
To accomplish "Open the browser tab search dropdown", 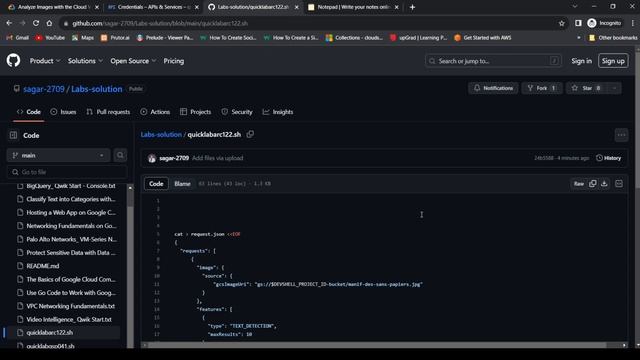I will 575,7.
